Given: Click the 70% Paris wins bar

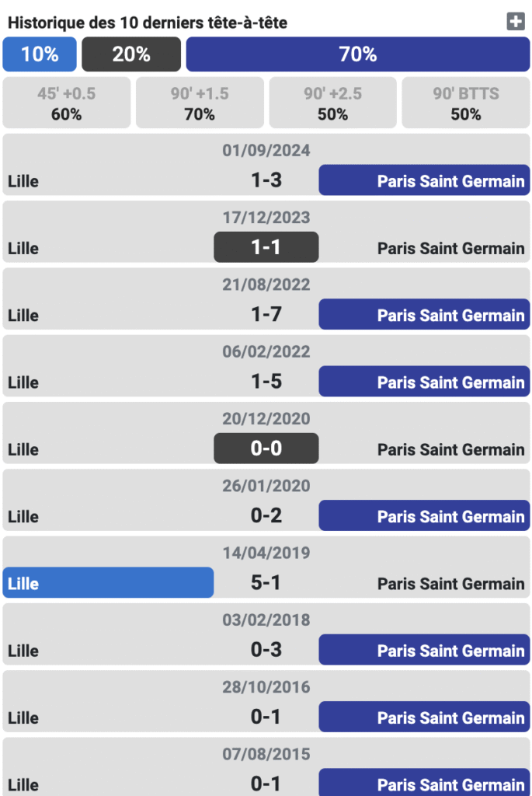Looking at the screenshot, I should [x=357, y=54].
